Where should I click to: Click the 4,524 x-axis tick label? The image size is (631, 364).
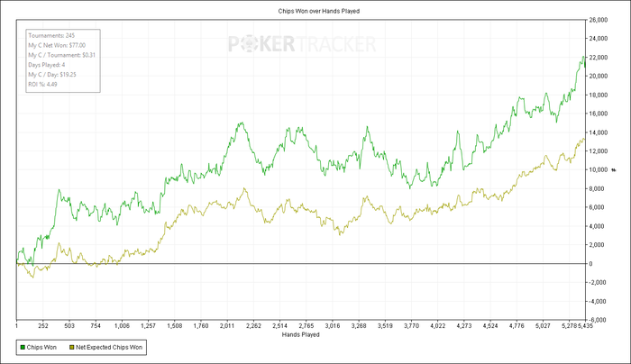point(490,326)
